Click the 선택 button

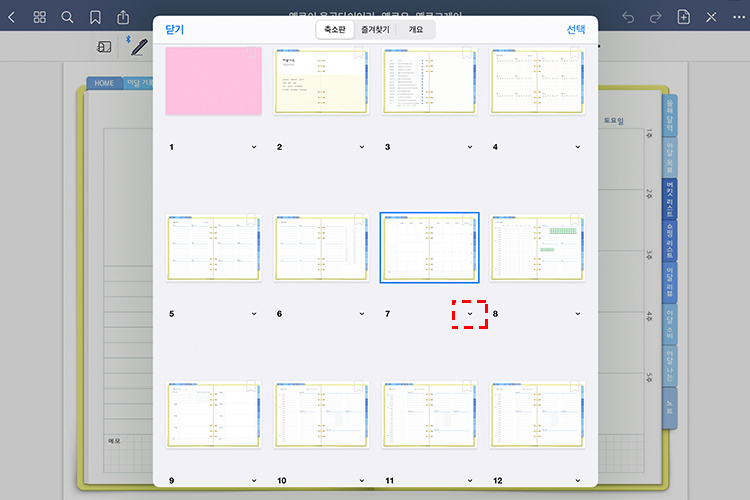pyautogui.click(x=576, y=30)
